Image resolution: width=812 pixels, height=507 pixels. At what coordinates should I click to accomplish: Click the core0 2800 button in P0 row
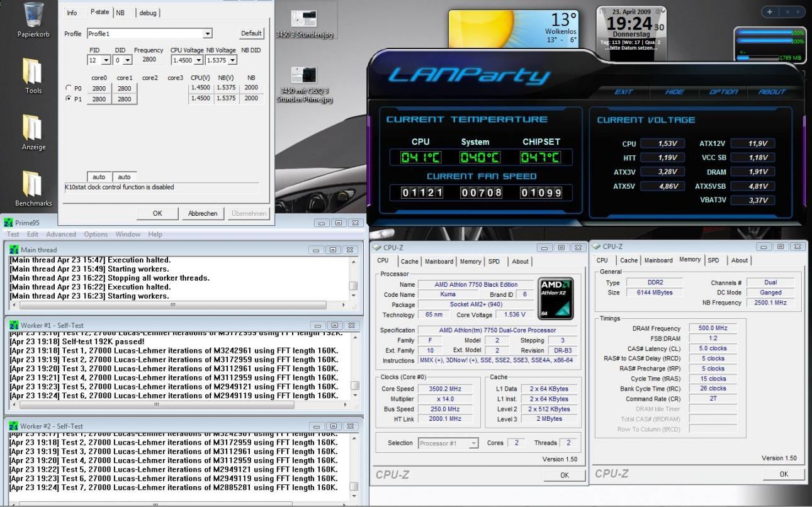99,89
